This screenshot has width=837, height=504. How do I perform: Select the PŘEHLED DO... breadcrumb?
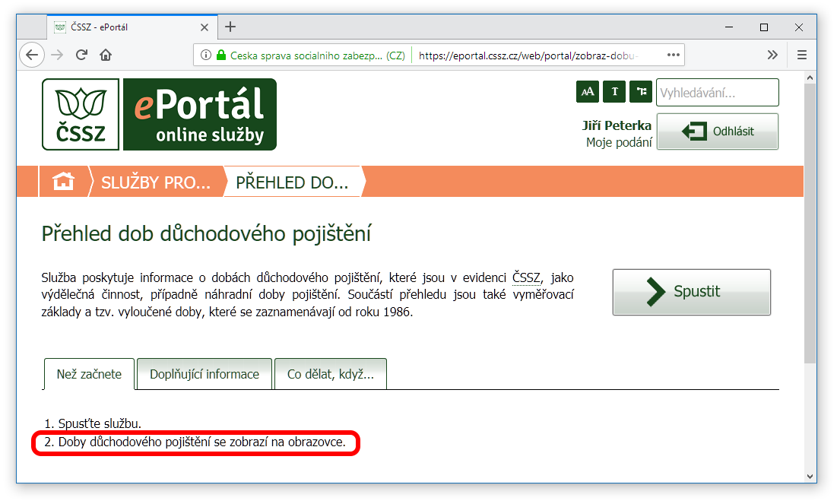(x=292, y=182)
